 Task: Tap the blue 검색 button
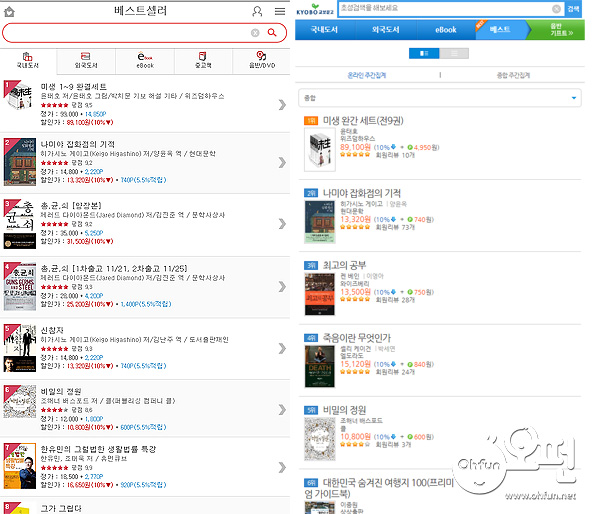coord(573,9)
